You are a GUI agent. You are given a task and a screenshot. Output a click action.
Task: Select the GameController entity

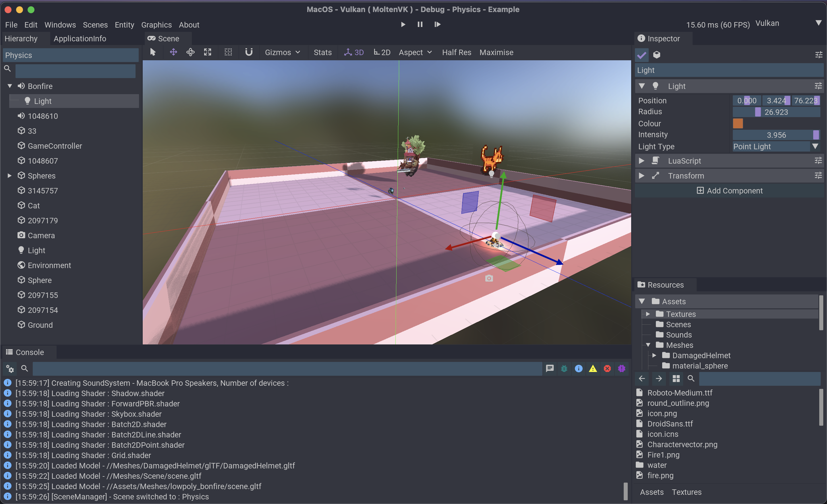point(55,146)
